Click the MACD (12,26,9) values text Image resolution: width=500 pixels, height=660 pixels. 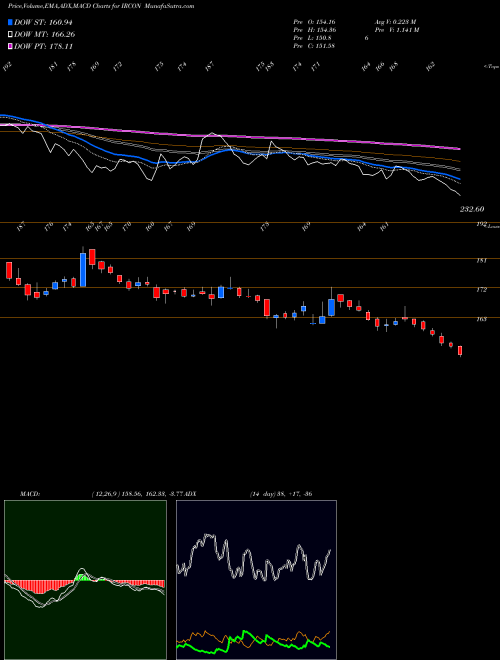139,494
